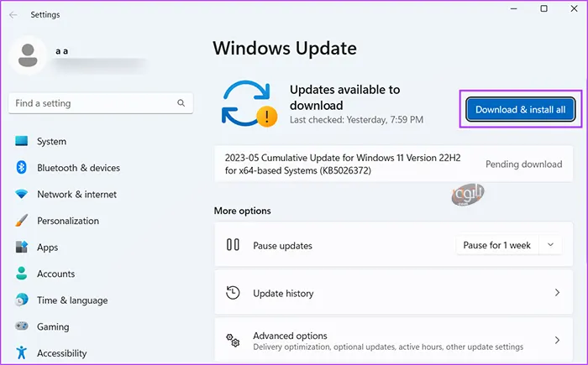Click Download & install all button
The height and width of the screenshot is (365, 588).
click(521, 109)
